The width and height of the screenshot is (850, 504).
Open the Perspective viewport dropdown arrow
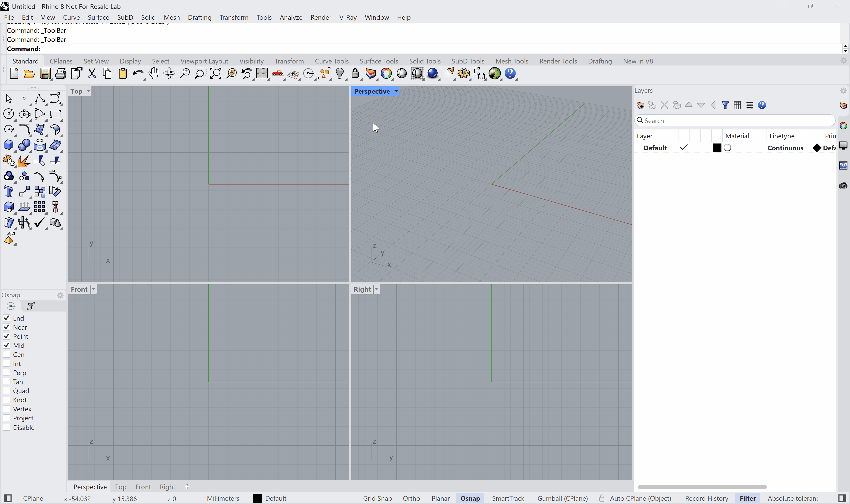(396, 91)
